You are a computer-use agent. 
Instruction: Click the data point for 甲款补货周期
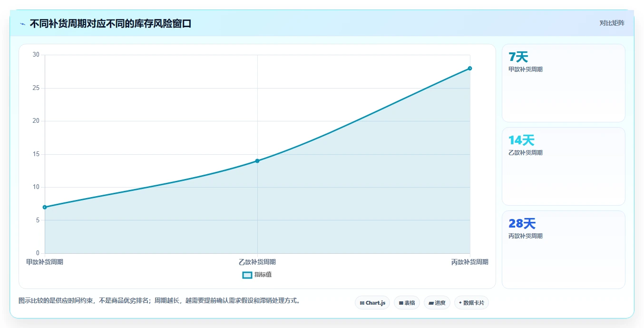pyautogui.click(x=45, y=207)
